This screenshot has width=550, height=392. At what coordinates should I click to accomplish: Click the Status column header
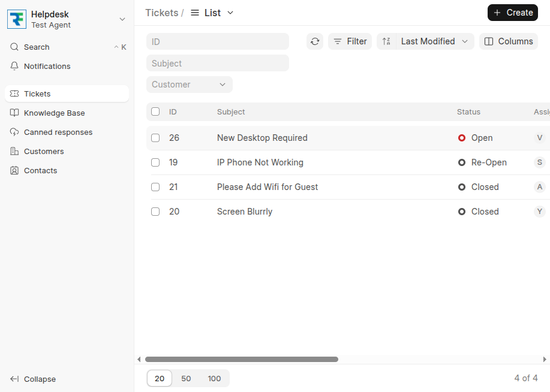tap(468, 112)
